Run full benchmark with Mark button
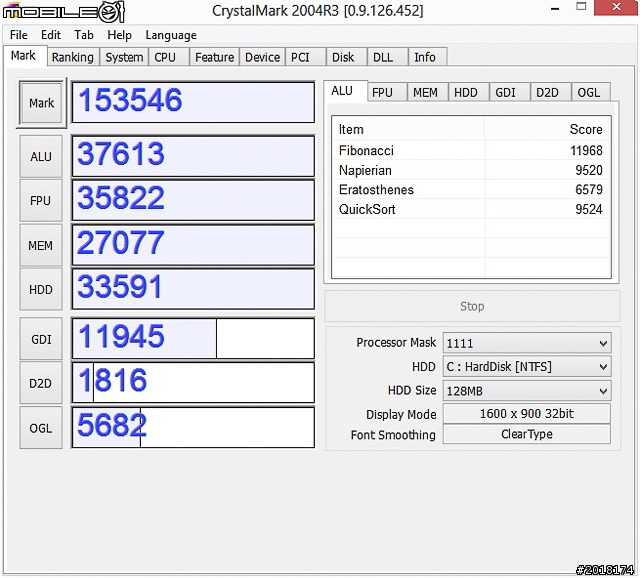640x578 pixels. click(x=41, y=103)
